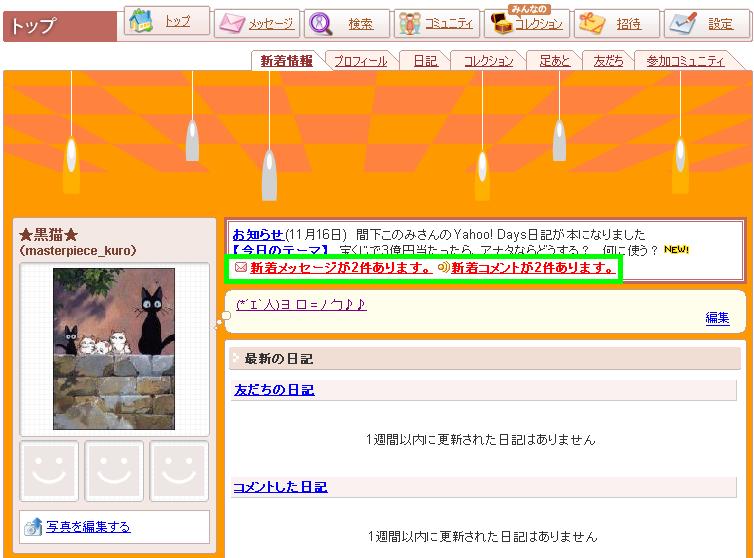Viewport: 754px width, 558px height.
Task: Open the 設定 navigation link
Action: coord(720,24)
